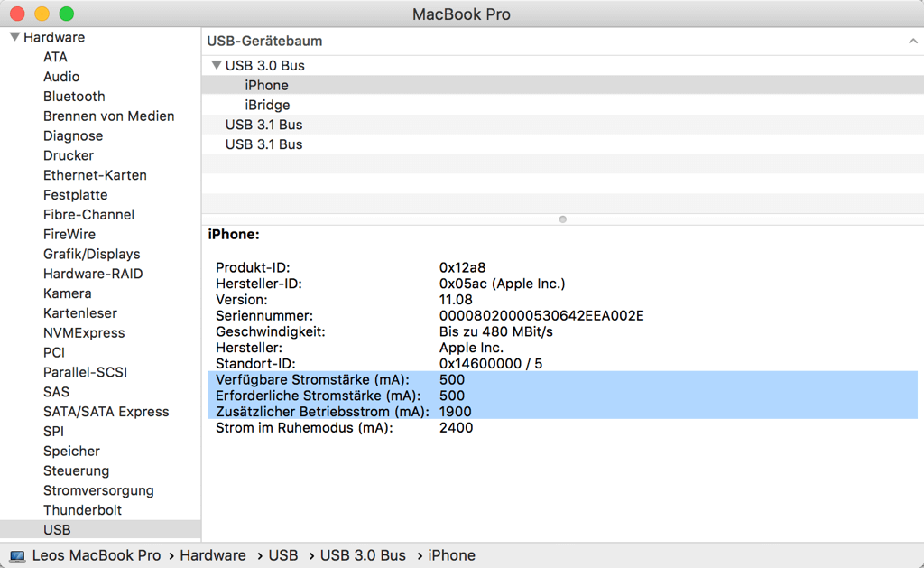924x568 pixels.
Task: Select Brennen von Medien entry
Action: tap(109, 116)
